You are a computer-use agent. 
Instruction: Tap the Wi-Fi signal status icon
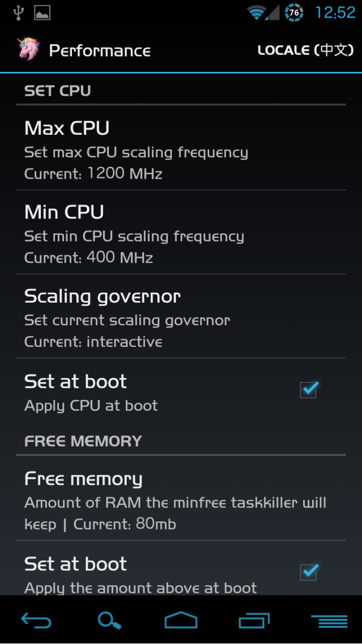pos(257,12)
